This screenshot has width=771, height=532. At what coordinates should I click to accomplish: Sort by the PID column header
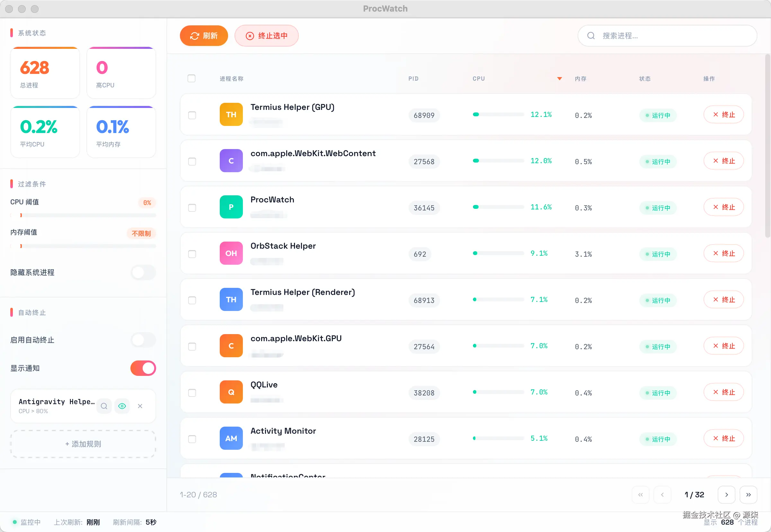point(413,79)
